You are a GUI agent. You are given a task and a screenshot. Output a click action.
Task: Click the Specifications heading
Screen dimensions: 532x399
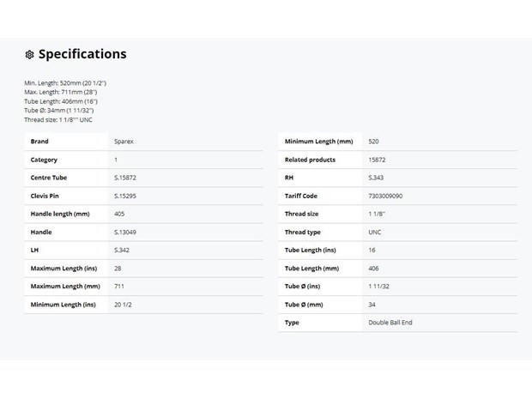tap(82, 54)
